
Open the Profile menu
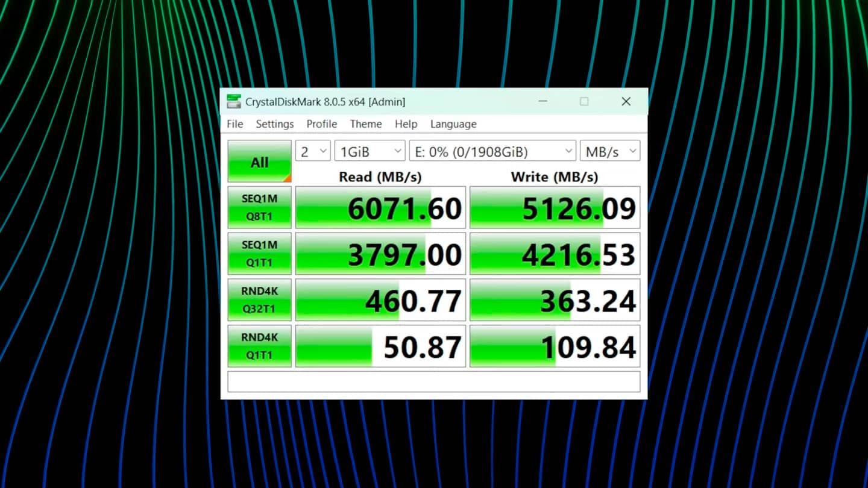(321, 124)
